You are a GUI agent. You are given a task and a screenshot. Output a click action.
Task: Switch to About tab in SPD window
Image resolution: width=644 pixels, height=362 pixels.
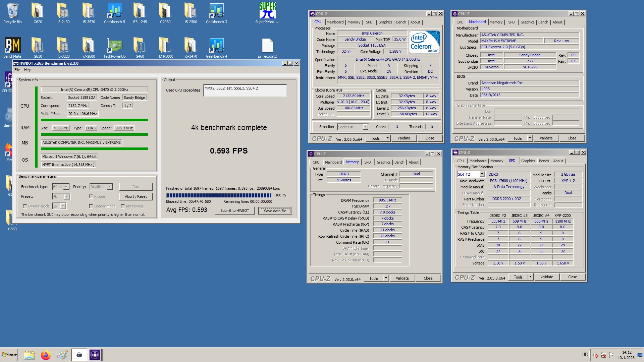click(558, 161)
